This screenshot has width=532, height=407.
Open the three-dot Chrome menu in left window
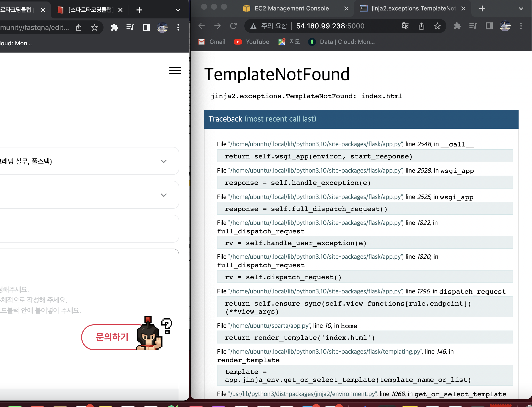click(x=178, y=27)
